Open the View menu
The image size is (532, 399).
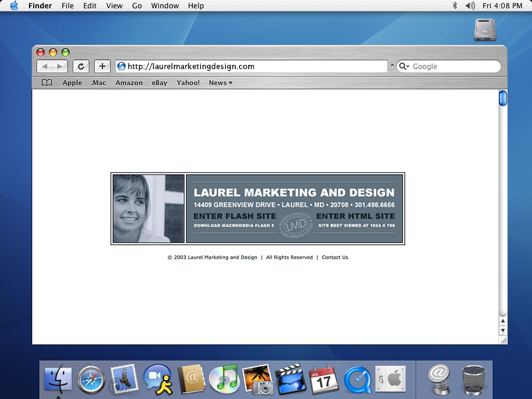tap(114, 6)
